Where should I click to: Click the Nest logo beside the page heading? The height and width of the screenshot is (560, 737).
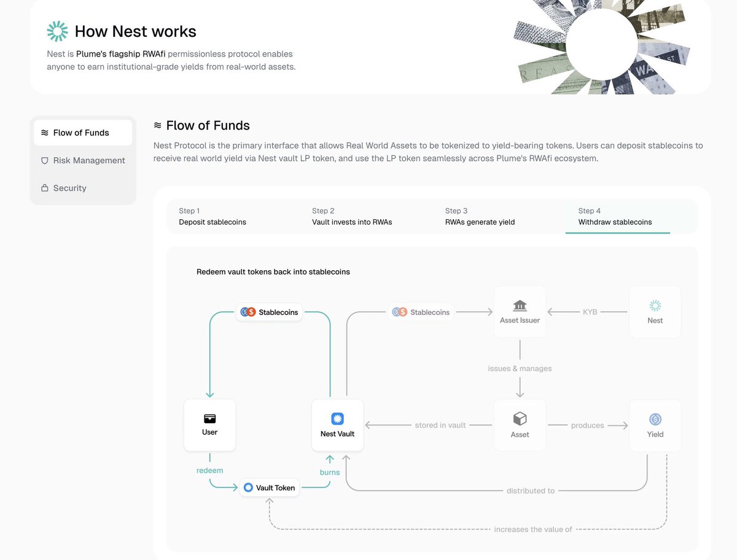57,31
